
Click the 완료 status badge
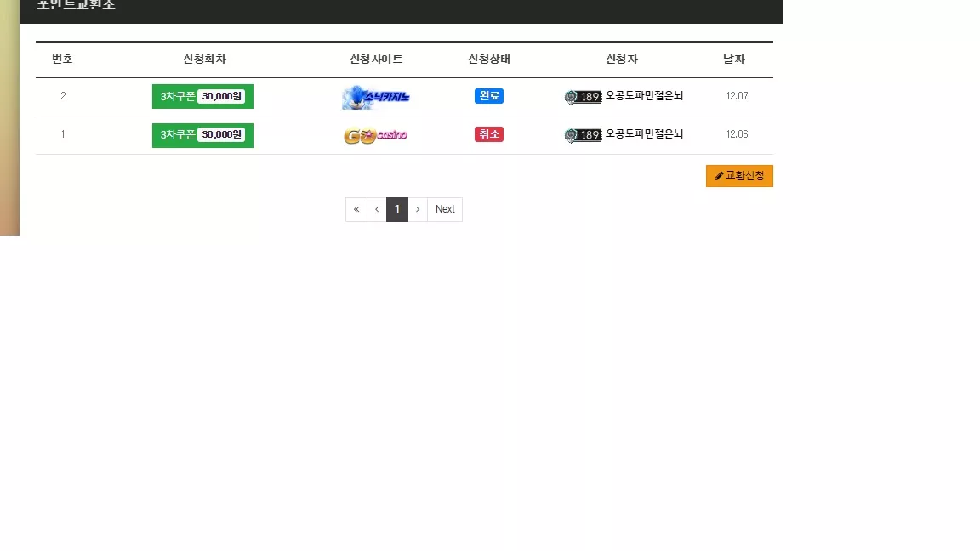coord(489,96)
